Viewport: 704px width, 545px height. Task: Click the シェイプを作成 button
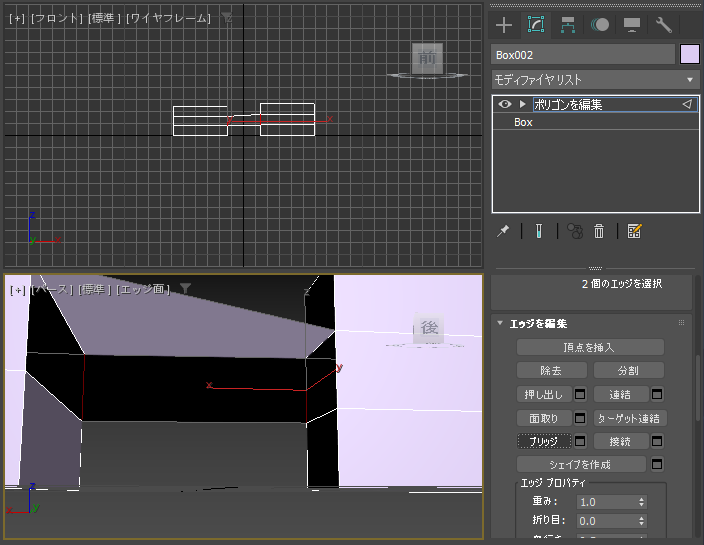(581, 464)
